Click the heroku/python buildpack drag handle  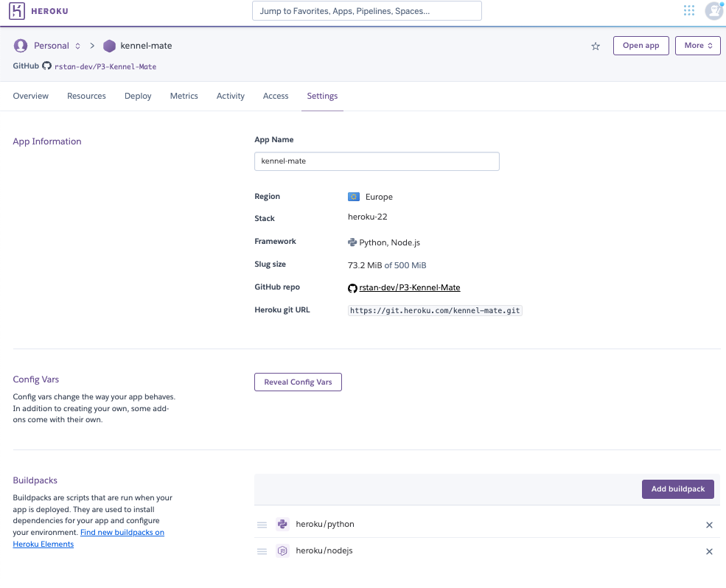(262, 525)
